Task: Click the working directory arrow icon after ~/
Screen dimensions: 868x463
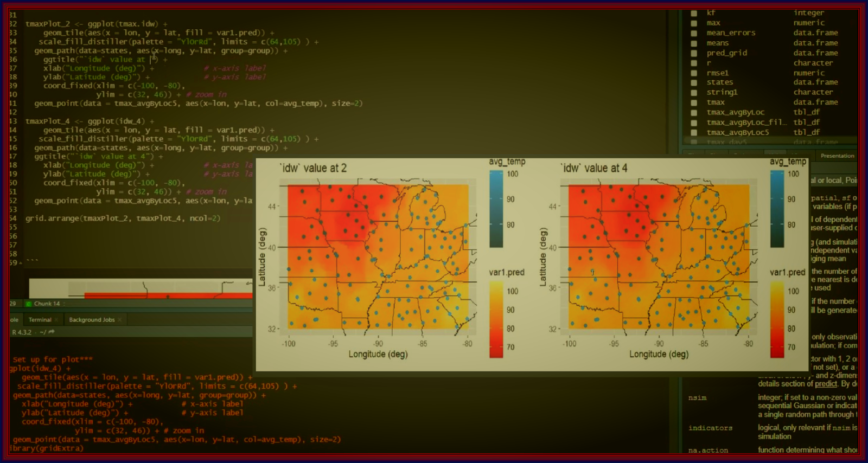Action: point(52,332)
